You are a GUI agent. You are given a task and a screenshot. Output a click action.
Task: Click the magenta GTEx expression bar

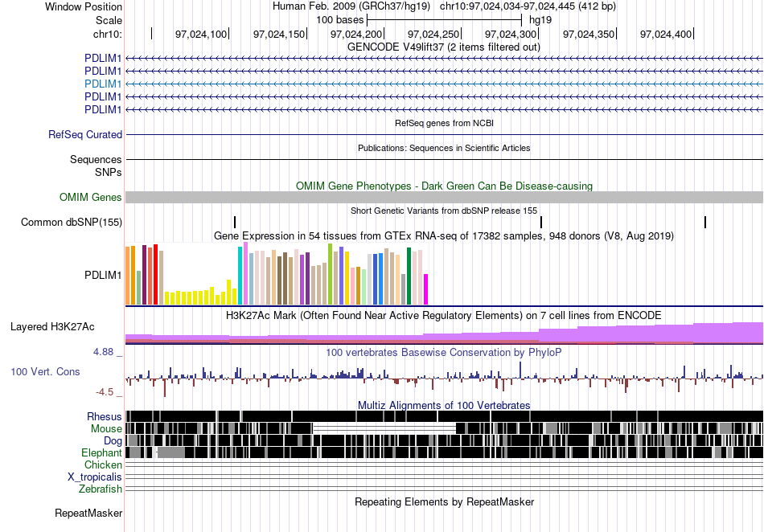(x=426, y=289)
